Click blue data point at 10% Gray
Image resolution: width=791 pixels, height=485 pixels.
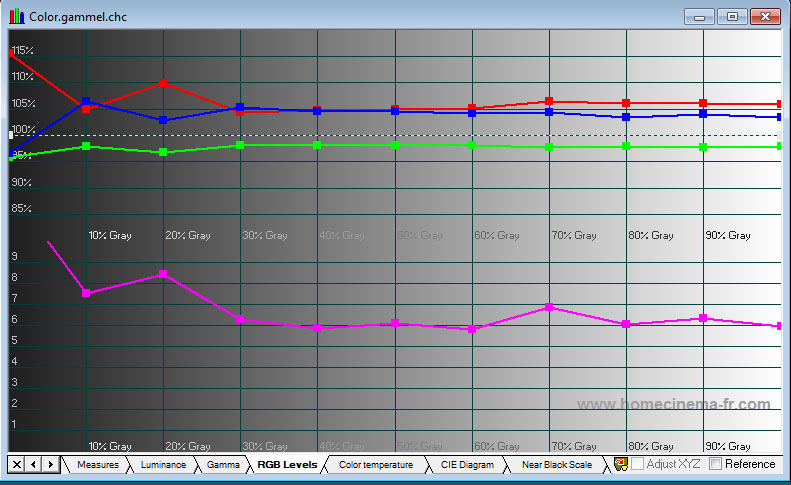(86, 101)
